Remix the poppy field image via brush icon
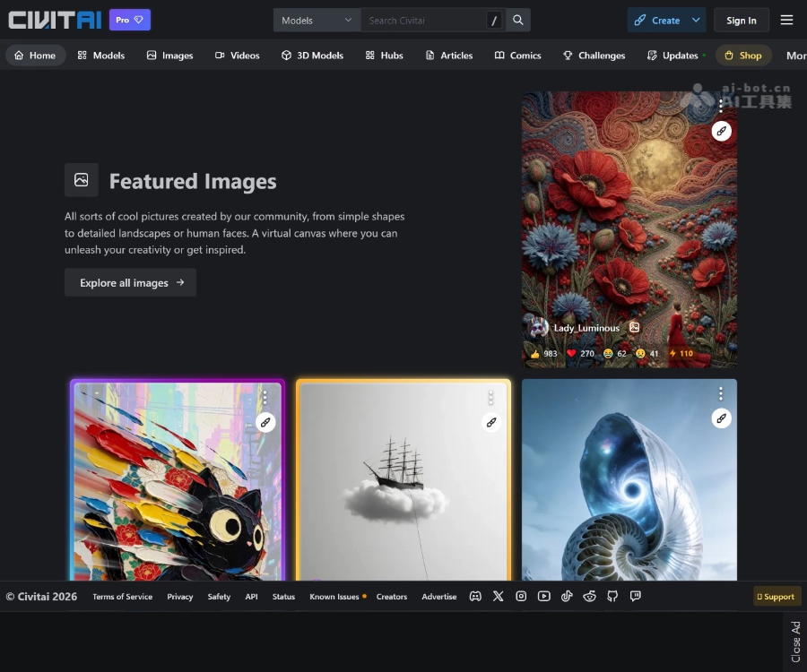 tap(721, 131)
